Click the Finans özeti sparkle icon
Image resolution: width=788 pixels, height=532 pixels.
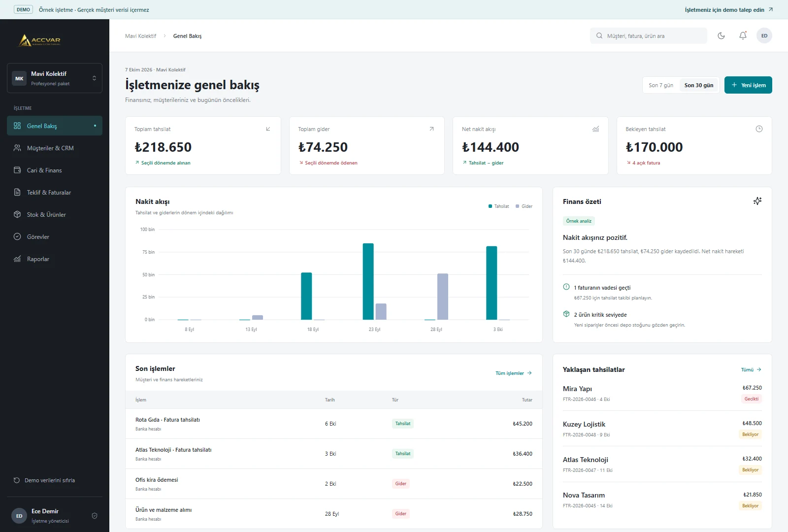[757, 201]
